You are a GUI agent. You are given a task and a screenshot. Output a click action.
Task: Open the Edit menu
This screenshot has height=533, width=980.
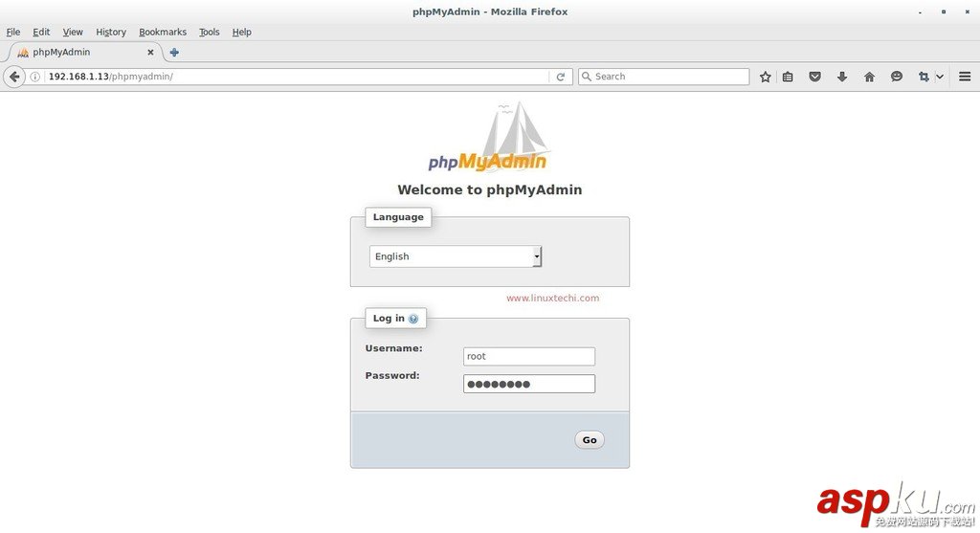pyautogui.click(x=41, y=32)
